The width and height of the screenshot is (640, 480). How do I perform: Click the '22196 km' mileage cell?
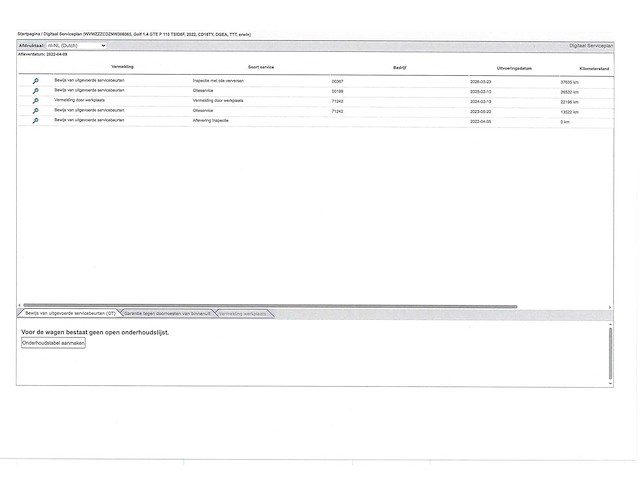point(569,102)
